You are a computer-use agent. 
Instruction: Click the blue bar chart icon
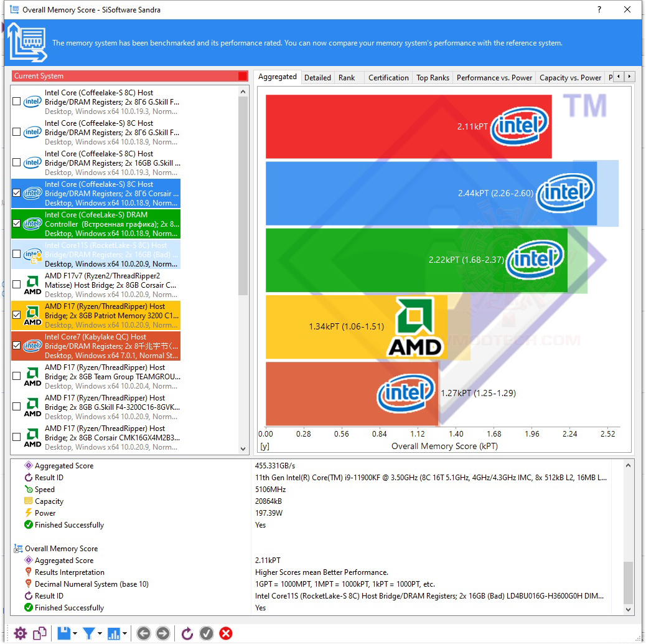click(x=114, y=633)
